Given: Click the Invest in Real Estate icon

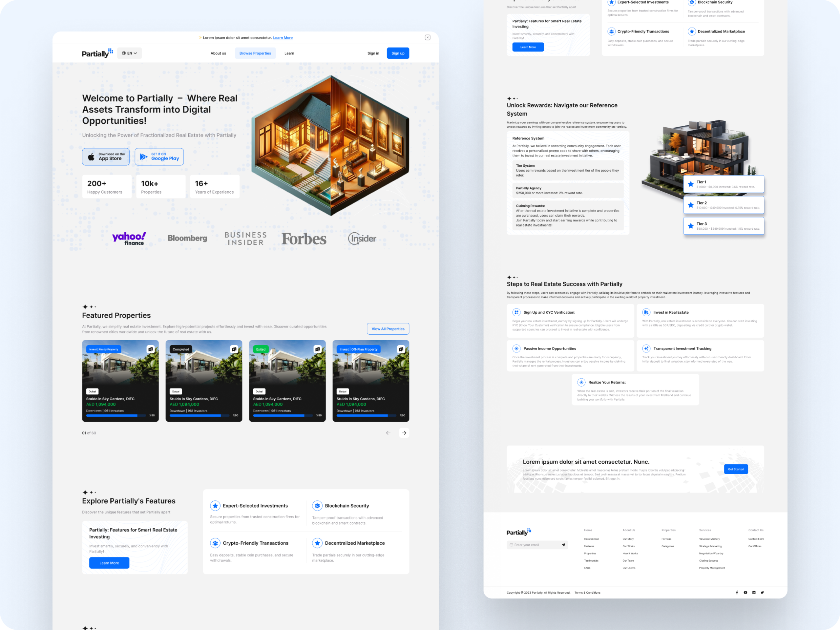Looking at the screenshot, I should [646, 312].
